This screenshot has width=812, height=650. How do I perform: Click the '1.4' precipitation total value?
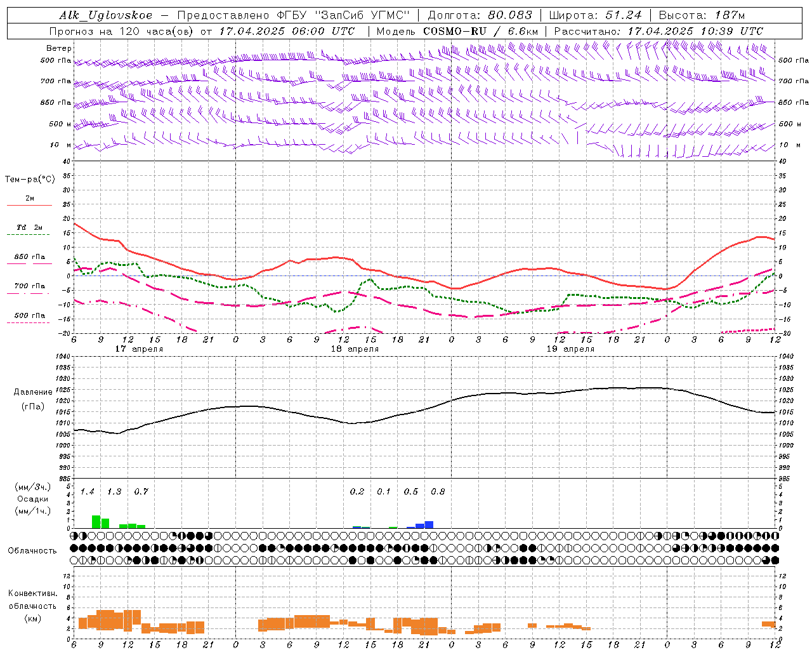[88, 491]
